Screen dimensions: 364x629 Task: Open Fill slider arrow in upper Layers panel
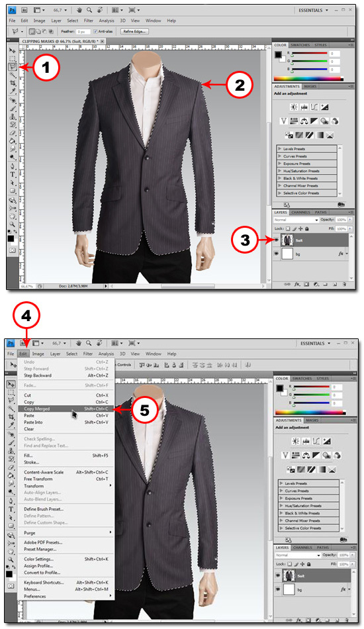[x=350, y=228]
